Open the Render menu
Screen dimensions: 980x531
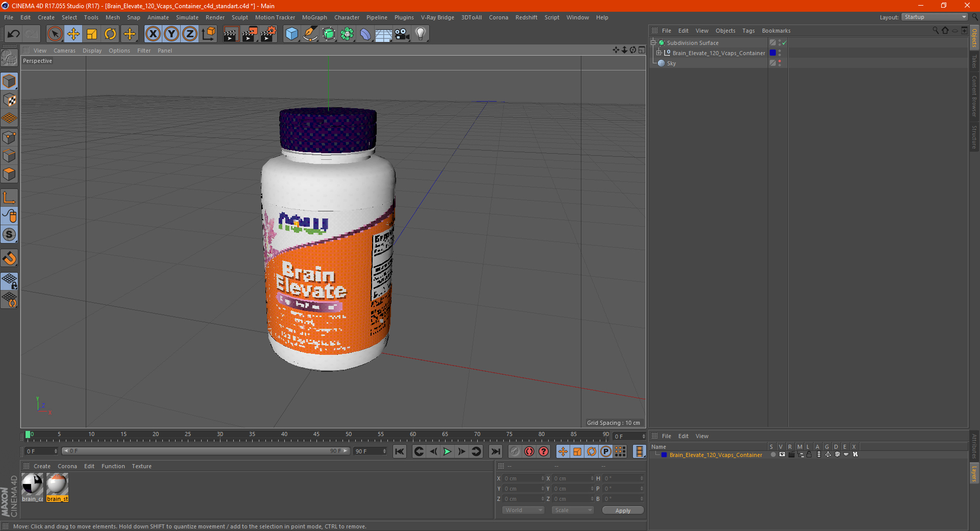pos(215,17)
